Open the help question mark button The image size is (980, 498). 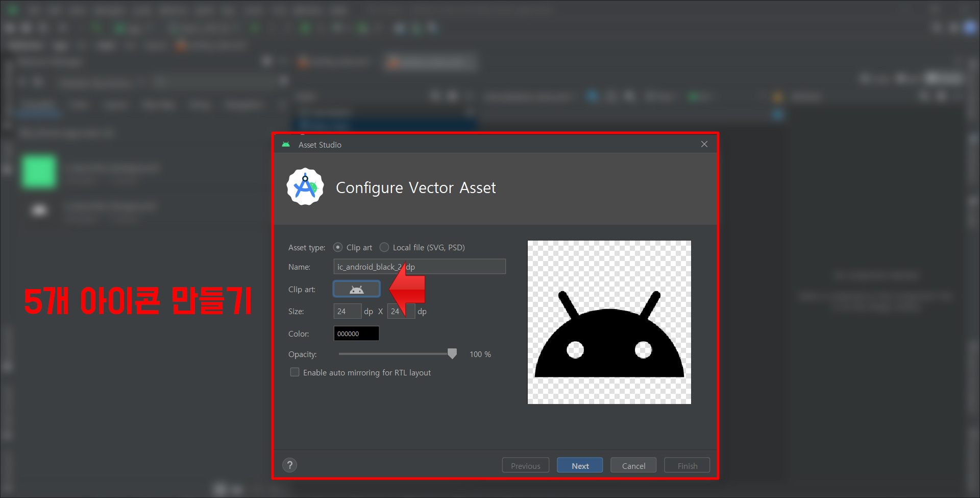(290, 465)
